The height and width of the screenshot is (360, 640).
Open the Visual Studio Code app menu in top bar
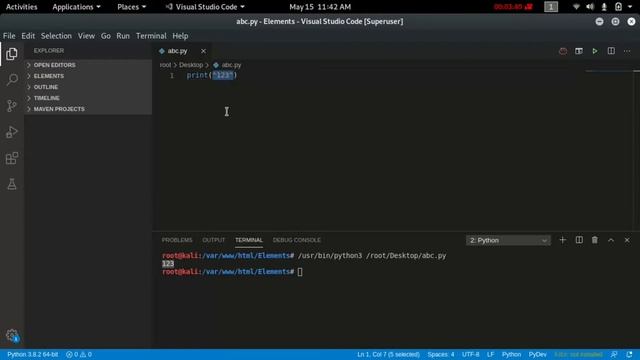205,7
